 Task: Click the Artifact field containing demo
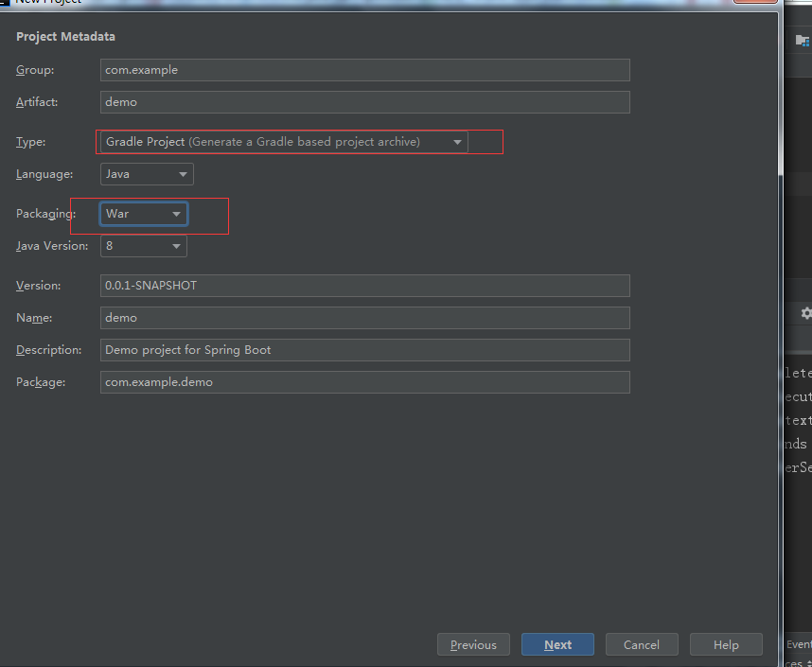tap(364, 102)
